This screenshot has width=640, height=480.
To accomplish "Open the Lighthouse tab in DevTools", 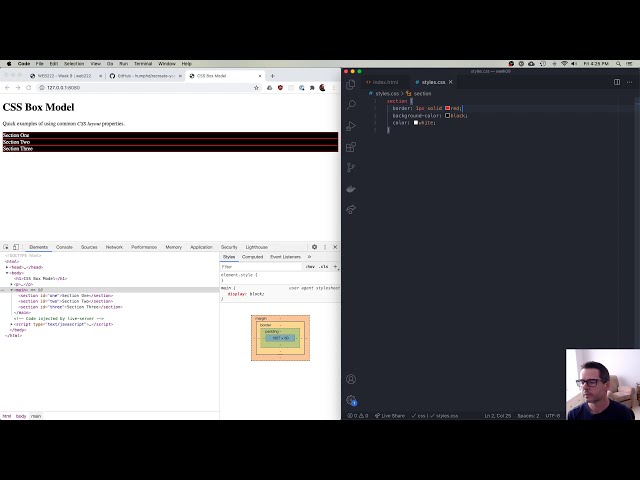I will pos(256,247).
